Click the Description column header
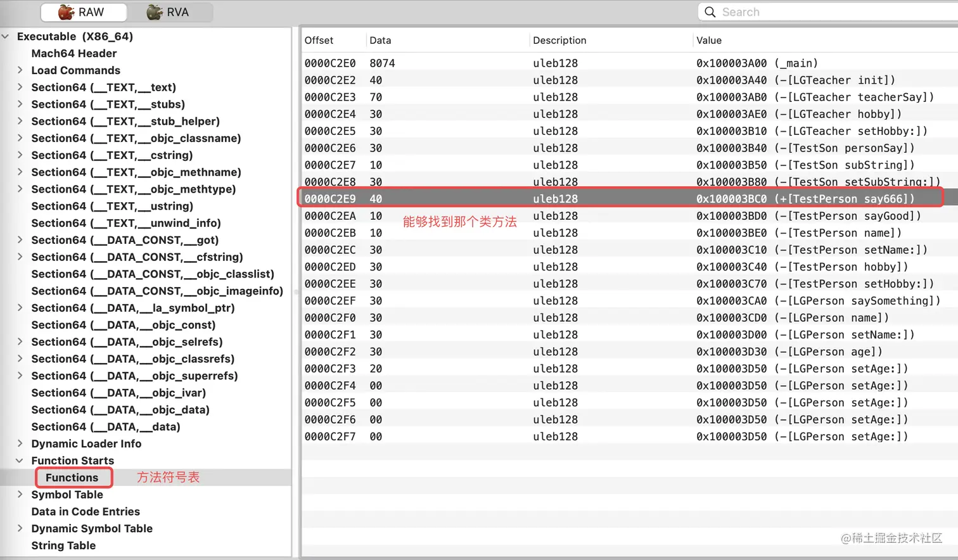The width and height of the screenshot is (958, 560). coord(559,40)
